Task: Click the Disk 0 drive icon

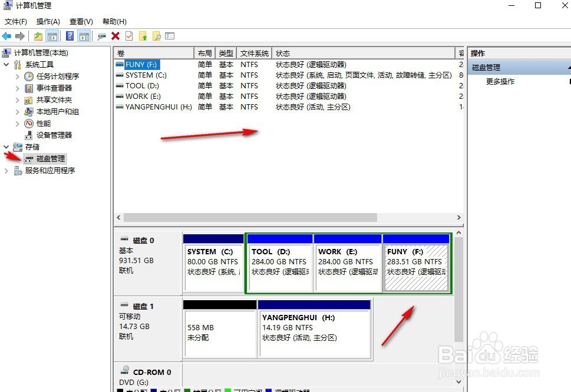Action: pos(124,240)
